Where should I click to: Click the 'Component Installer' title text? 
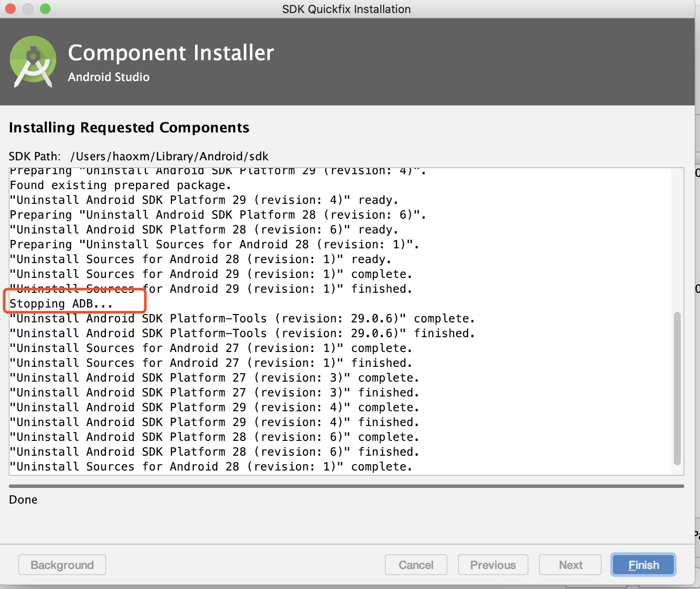pos(171,53)
